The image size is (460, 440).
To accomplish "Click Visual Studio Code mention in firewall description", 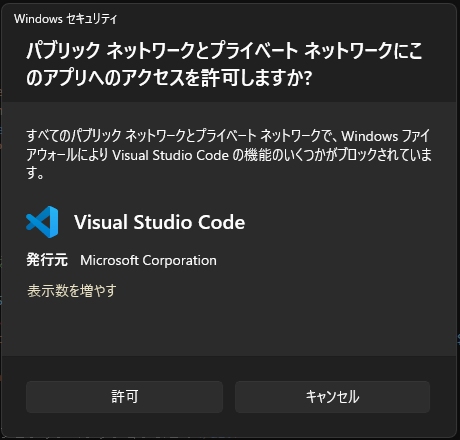I will point(170,155).
